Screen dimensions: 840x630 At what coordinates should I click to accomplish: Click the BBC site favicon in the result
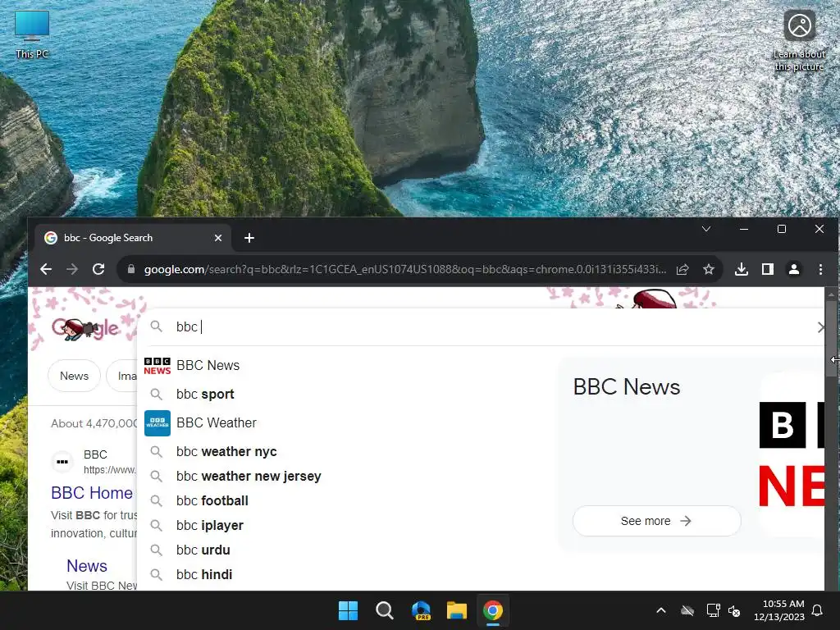62,462
